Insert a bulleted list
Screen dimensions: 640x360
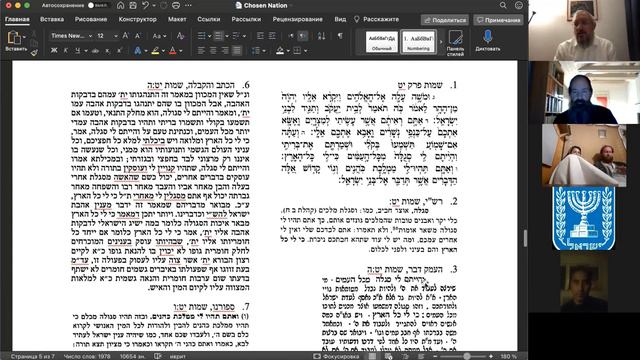pos(202,36)
